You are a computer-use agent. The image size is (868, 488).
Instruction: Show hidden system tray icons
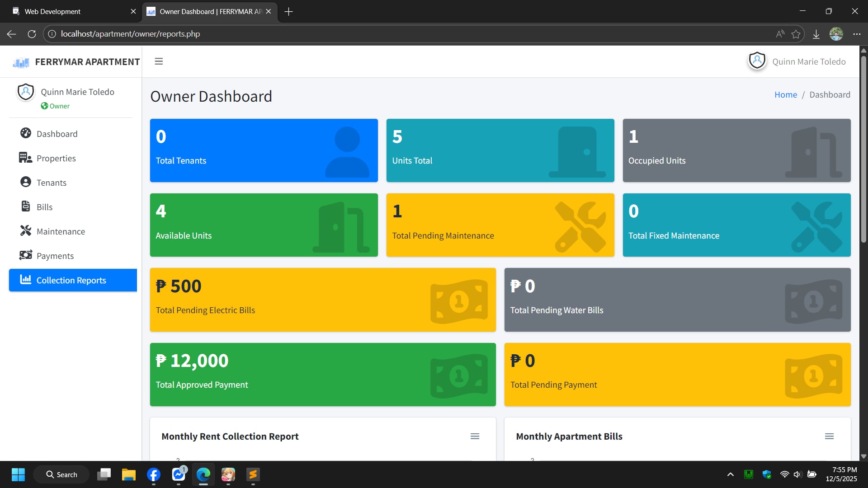(730, 474)
